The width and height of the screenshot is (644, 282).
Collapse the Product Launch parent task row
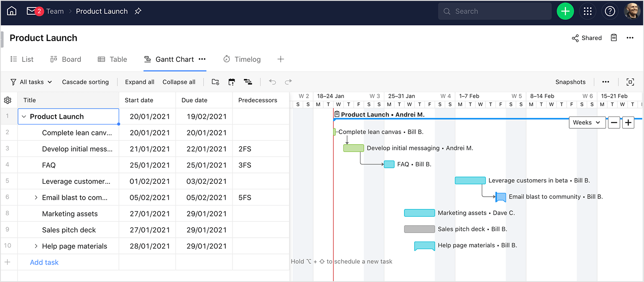click(24, 116)
